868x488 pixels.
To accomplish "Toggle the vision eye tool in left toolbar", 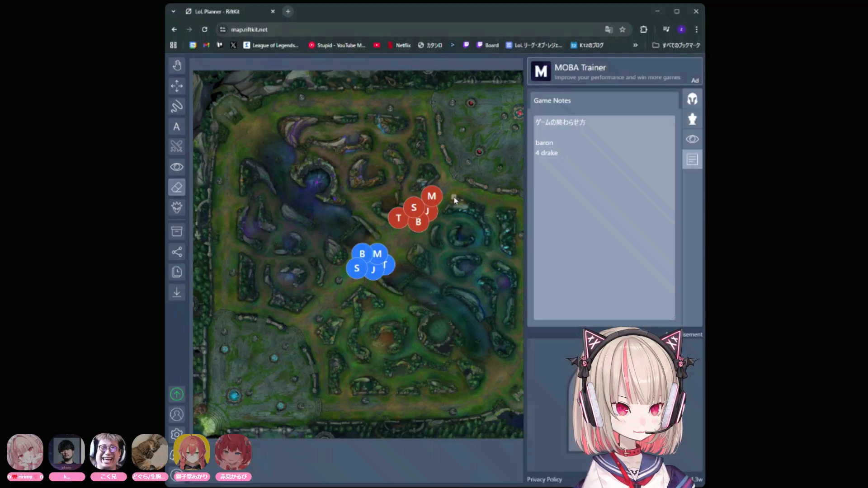I will 177,167.
